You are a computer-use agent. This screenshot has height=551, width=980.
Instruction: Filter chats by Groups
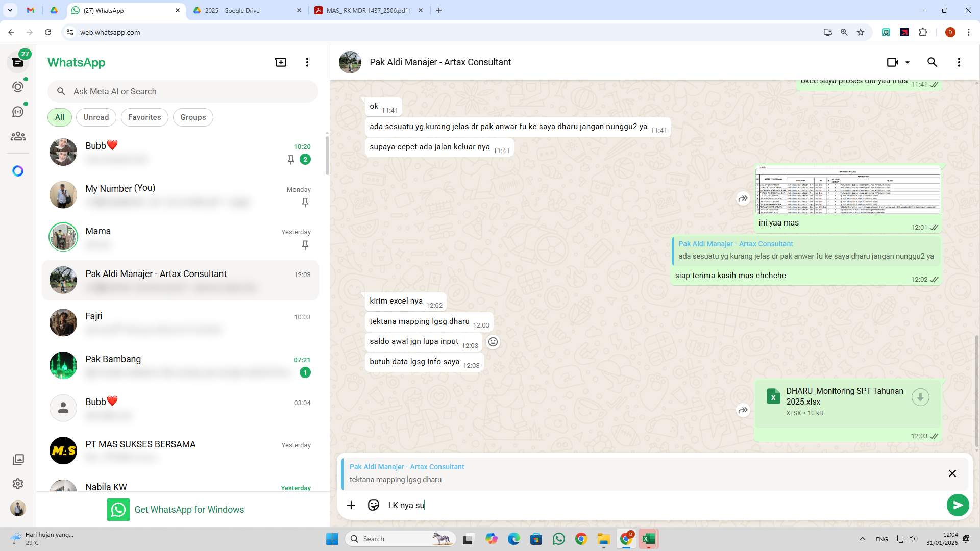(193, 117)
